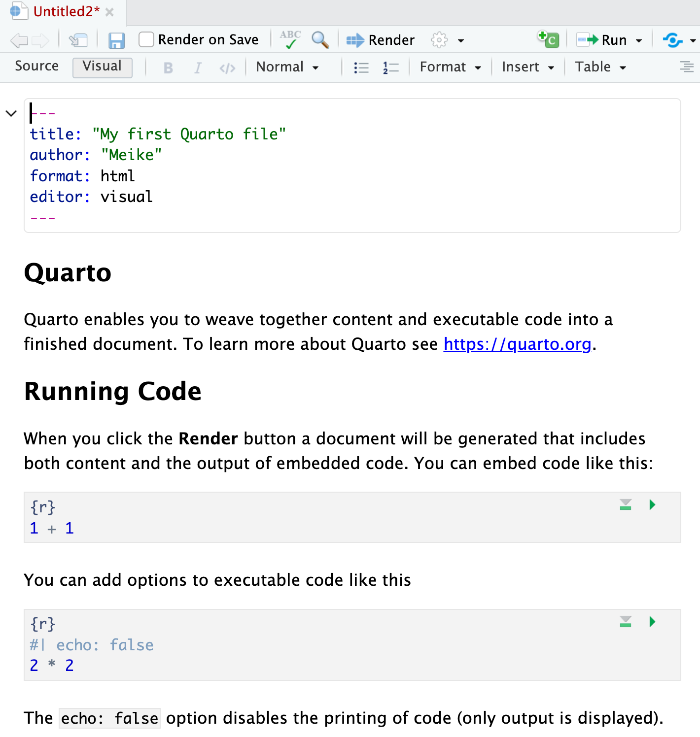Click the save document floppy disk icon
Image resolution: width=700 pixels, height=737 pixels.
116,40
